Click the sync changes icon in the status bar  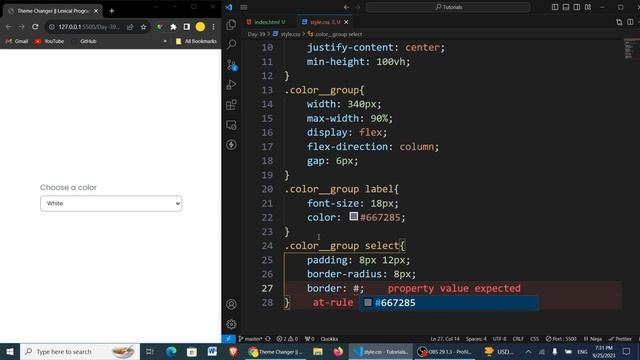pos(268,339)
